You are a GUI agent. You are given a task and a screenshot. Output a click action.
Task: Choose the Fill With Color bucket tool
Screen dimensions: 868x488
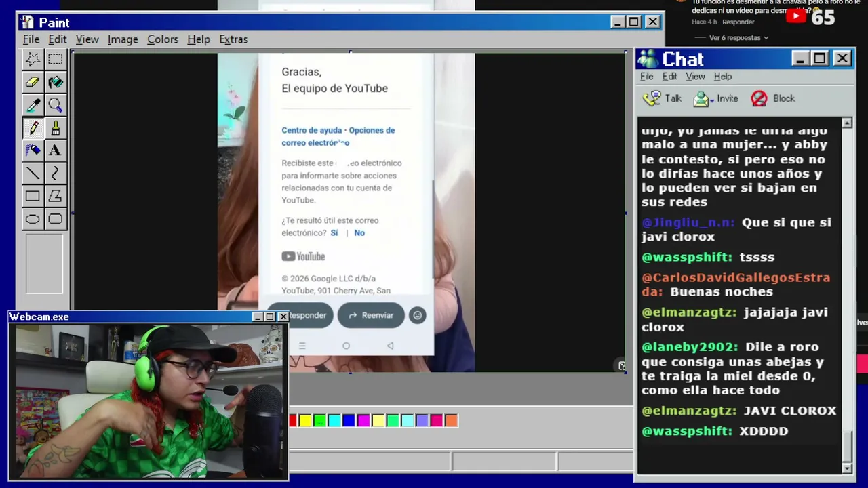coord(56,83)
